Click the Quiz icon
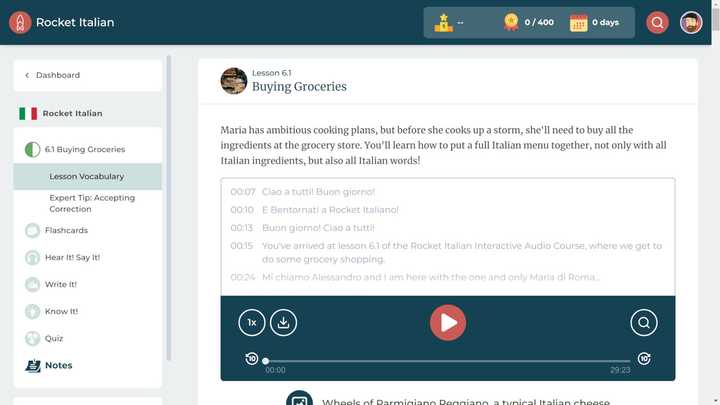 click(33, 338)
